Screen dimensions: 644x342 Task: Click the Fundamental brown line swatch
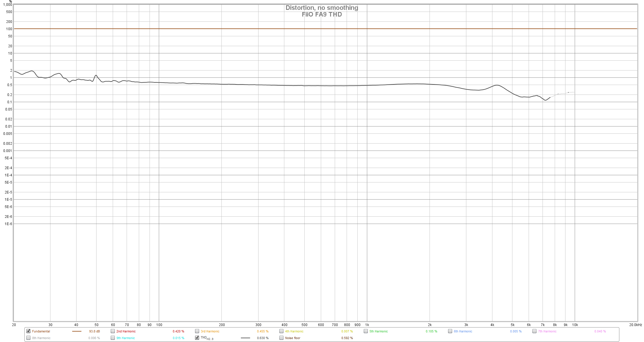(77, 331)
